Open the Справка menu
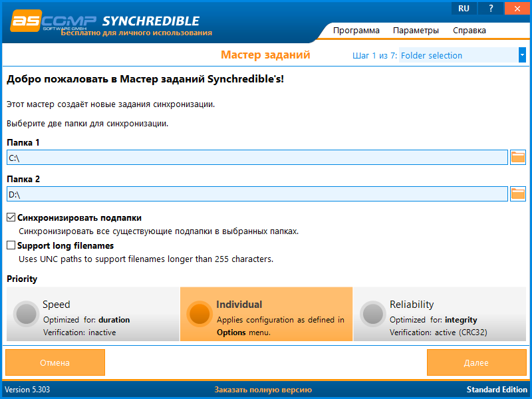Screen dimensions: 532x399 click(x=469, y=31)
